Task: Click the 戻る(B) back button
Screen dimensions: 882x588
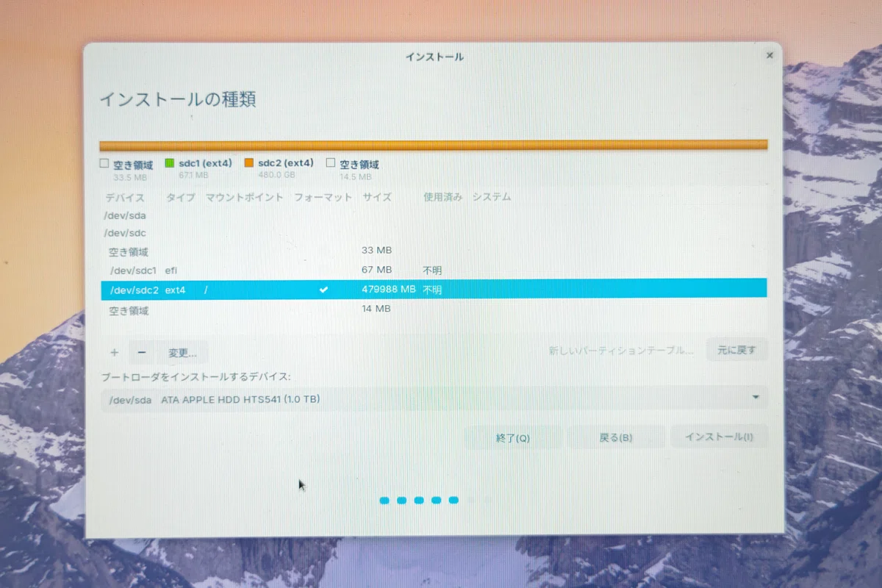Action: [x=616, y=437]
